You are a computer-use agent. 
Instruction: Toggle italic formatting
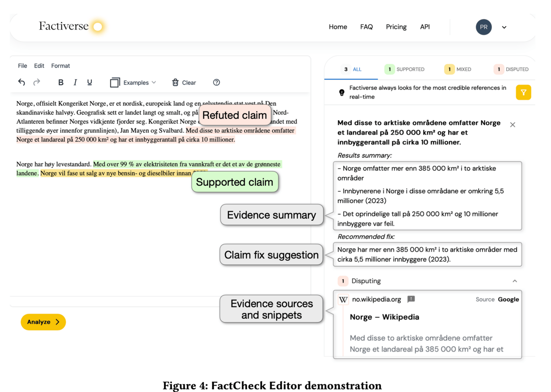coord(75,83)
